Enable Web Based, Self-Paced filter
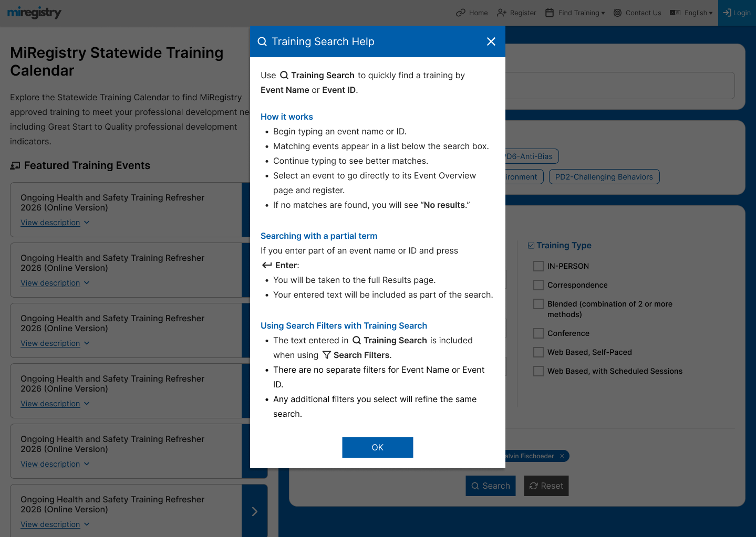The width and height of the screenshot is (756, 537). point(538,352)
